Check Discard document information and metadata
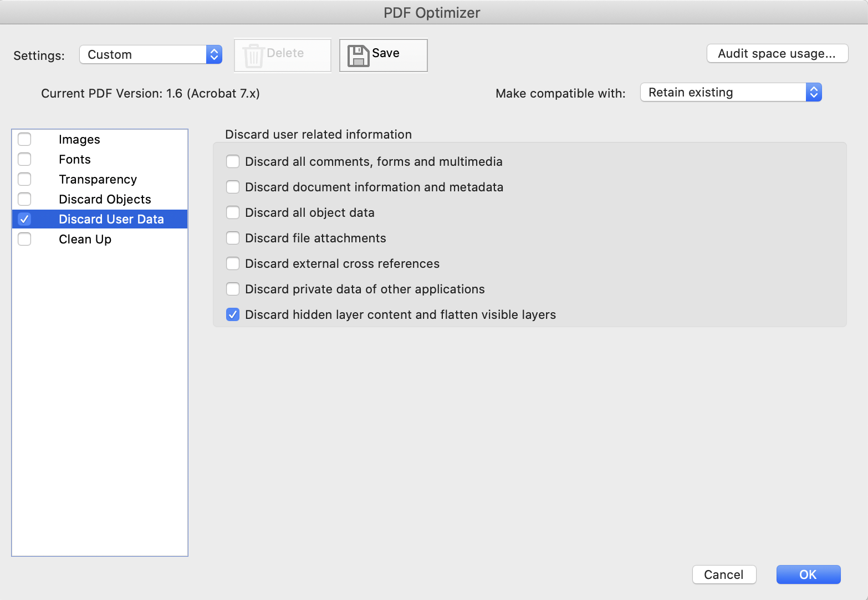The height and width of the screenshot is (600, 868). 233,187
